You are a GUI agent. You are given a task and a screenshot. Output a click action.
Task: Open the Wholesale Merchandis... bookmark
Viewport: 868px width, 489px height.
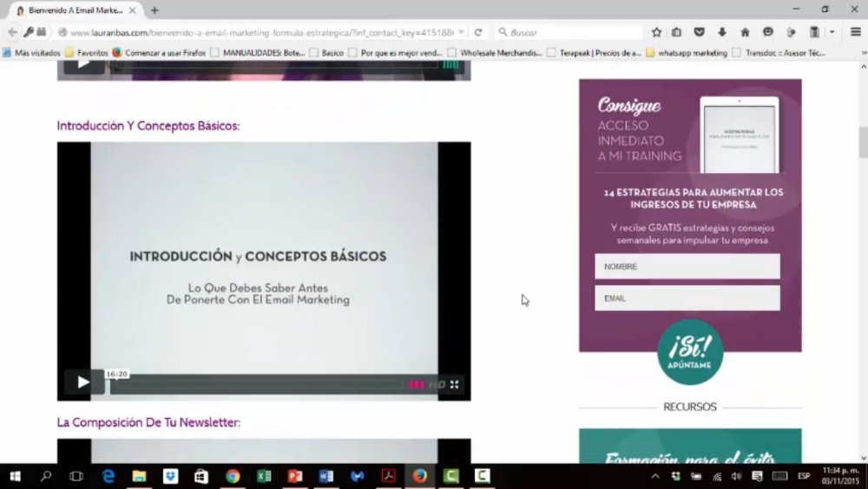(496, 53)
